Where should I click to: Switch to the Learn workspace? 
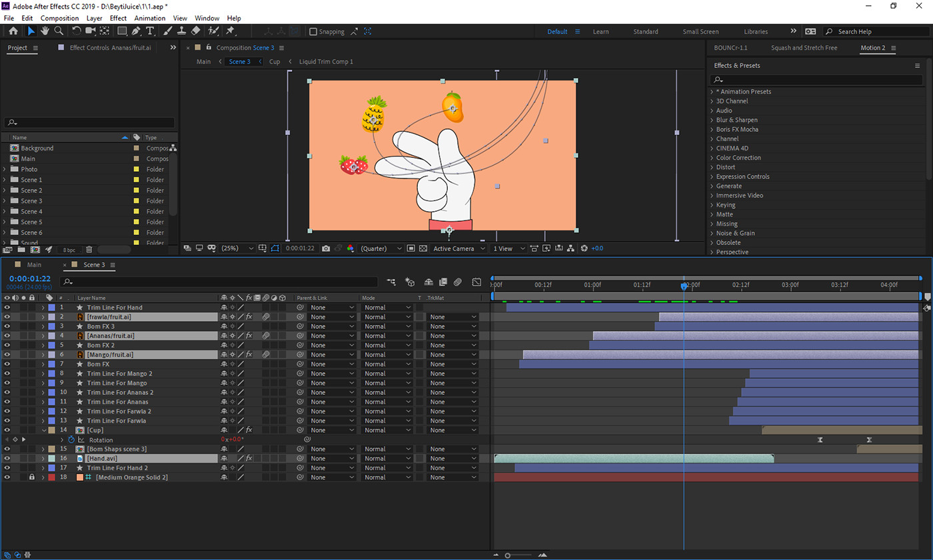600,31
